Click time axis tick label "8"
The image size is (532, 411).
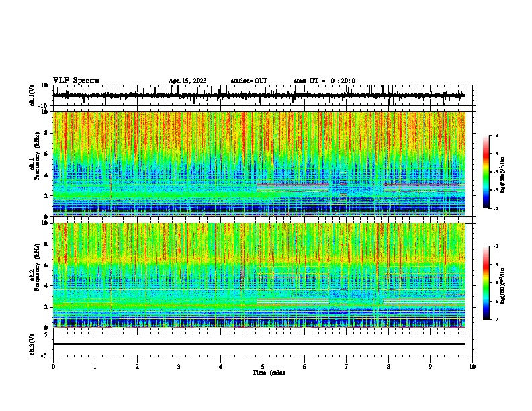click(388, 367)
